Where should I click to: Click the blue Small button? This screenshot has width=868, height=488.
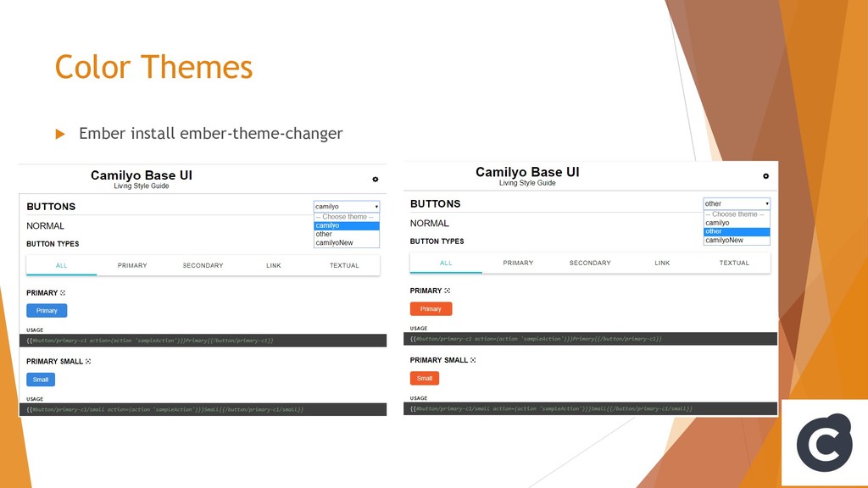[x=41, y=380]
